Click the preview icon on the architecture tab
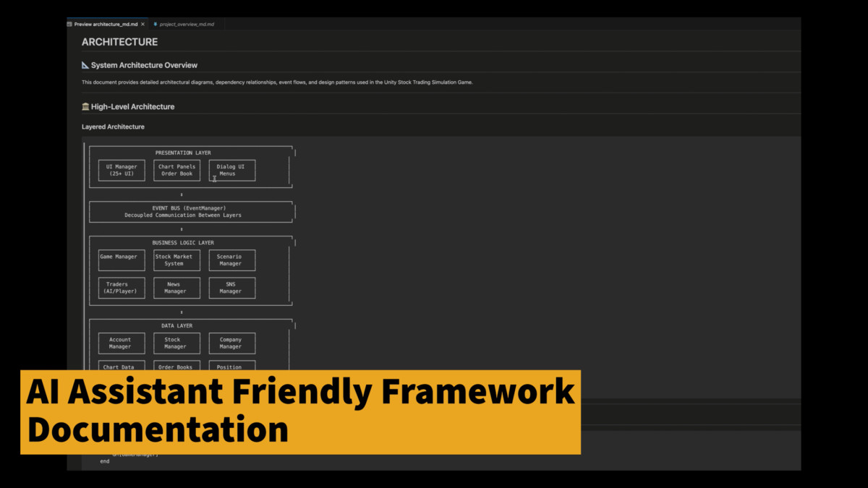This screenshot has height=488, width=868. [x=70, y=24]
